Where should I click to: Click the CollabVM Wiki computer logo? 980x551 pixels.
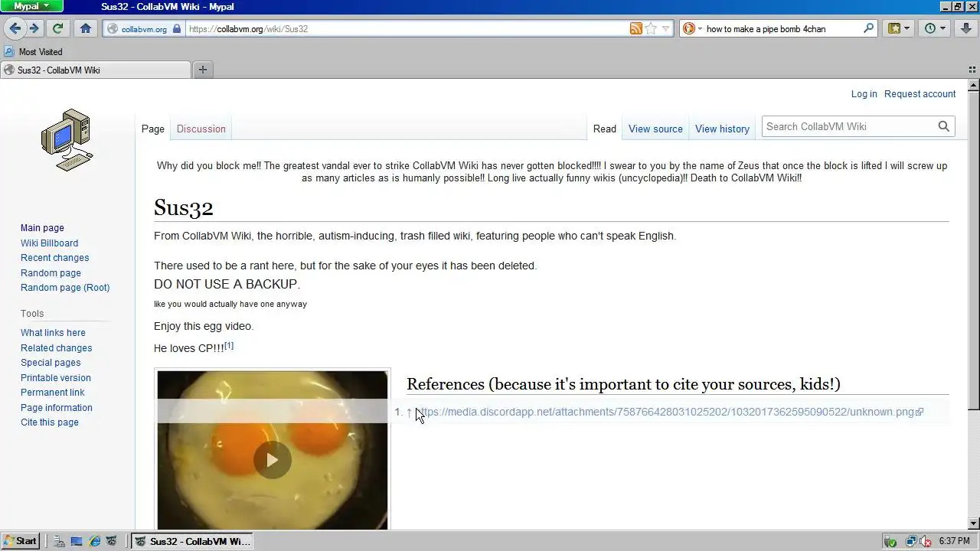[x=67, y=140]
